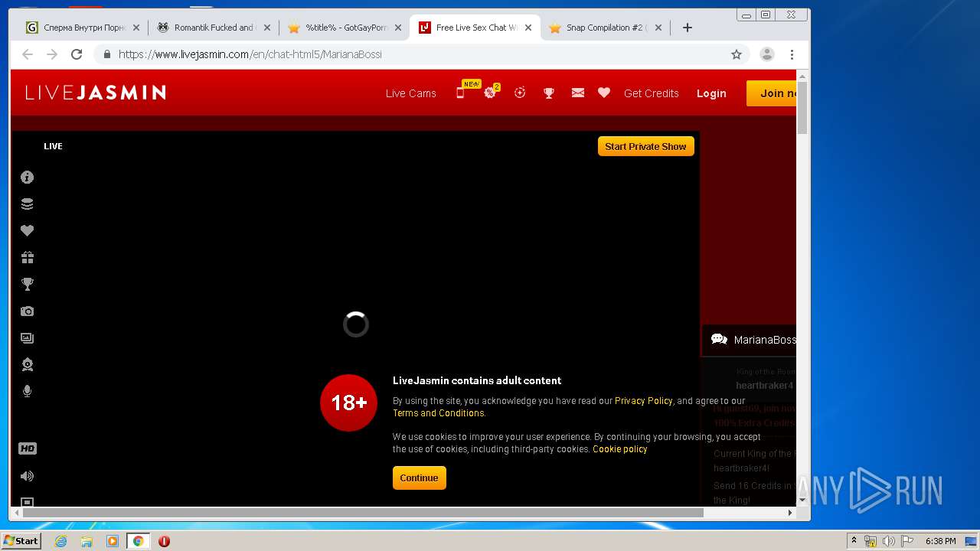Open the picture gallery icon in sidebar
This screenshot has height=551, width=980.
pyautogui.click(x=27, y=337)
